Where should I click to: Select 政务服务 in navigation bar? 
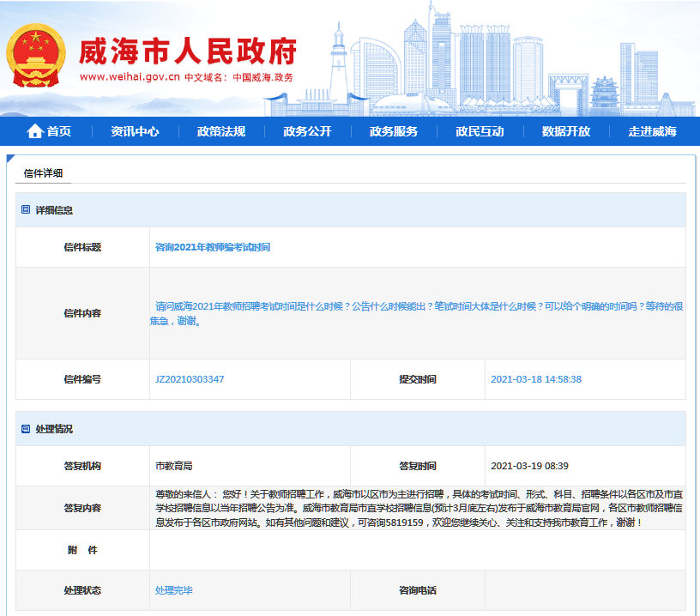click(x=393, y=131)
